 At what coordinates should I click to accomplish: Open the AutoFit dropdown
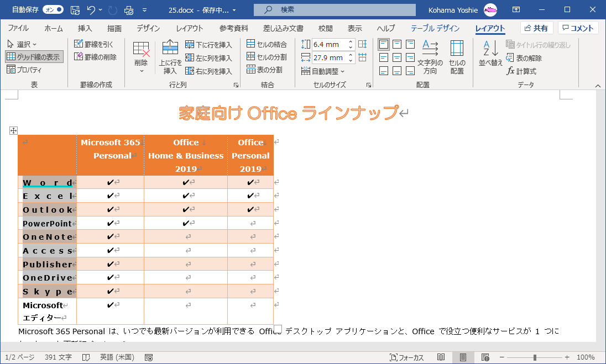click(x=323, y=71)
